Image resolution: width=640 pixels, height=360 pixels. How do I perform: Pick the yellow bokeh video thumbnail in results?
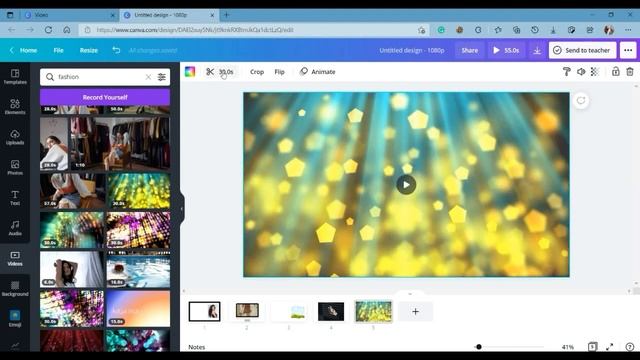[138, 191]
